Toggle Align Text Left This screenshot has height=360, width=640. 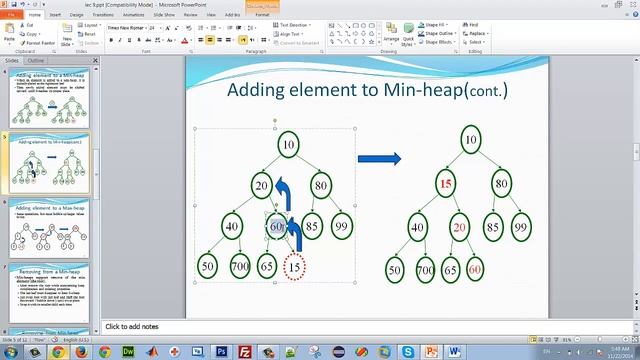[201, 40]
